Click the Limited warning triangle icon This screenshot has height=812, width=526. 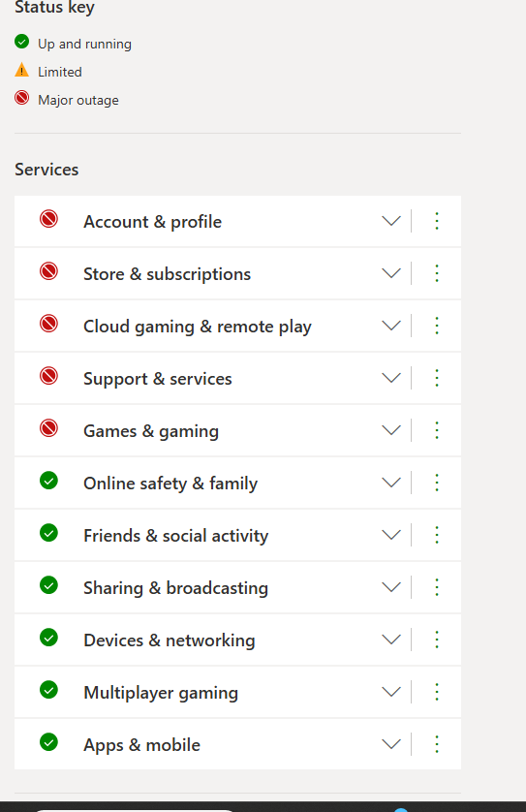pyautogui.click(x=21, y=70)
